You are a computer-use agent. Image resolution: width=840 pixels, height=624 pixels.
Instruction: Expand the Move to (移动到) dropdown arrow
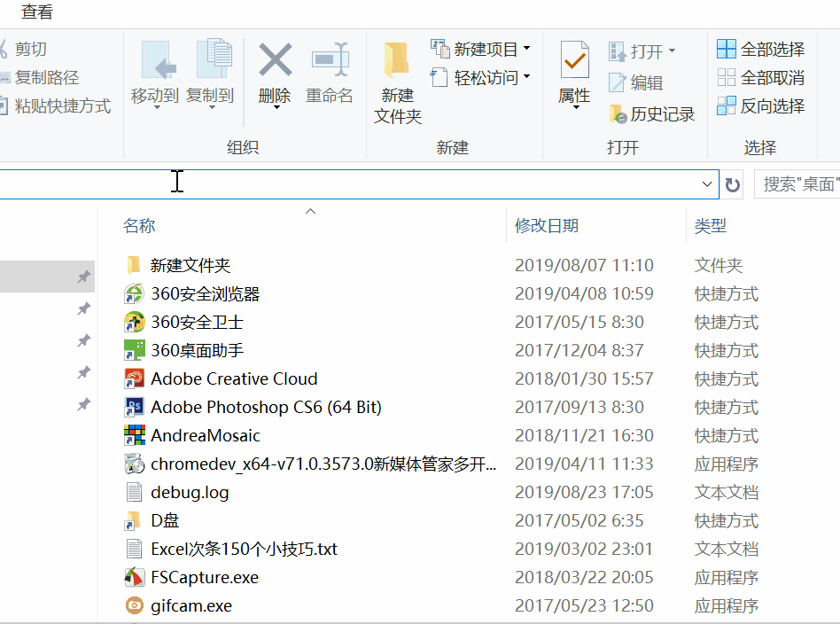158,108
